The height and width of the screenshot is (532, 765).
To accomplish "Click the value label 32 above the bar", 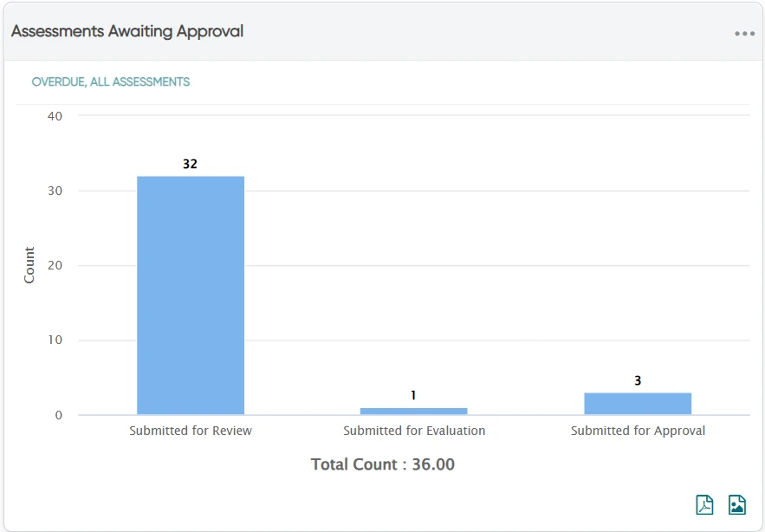I will [x=191, y=164].
